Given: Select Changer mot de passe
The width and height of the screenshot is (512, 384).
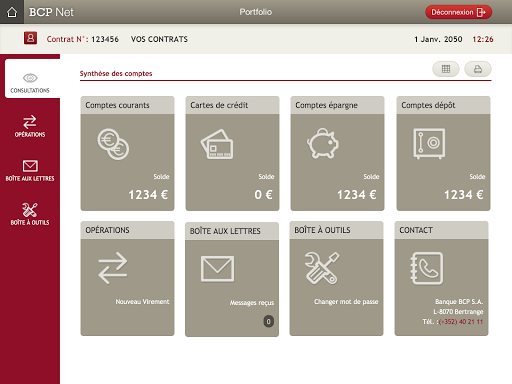Looking at the screenshot, I should coord(346,302).
